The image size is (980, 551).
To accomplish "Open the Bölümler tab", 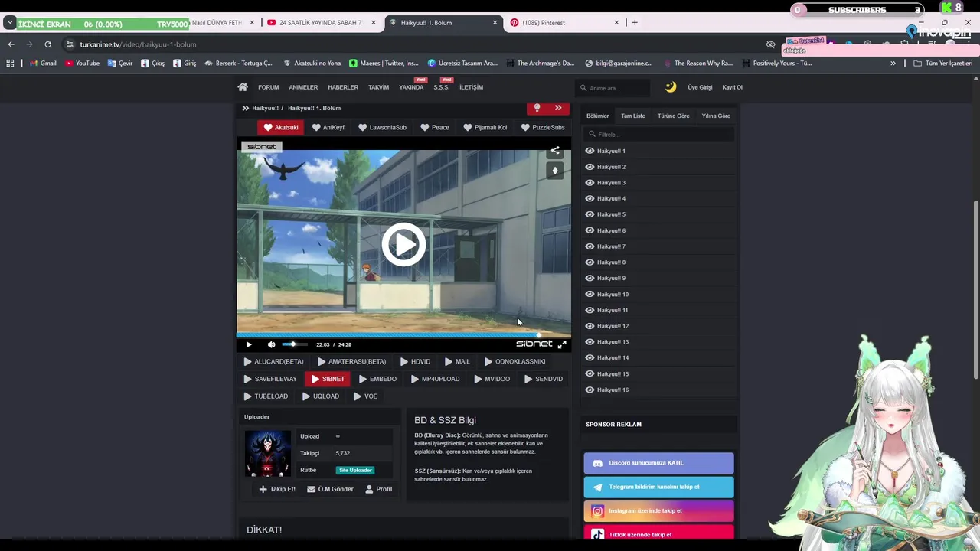I will click(x=597, y=116).
